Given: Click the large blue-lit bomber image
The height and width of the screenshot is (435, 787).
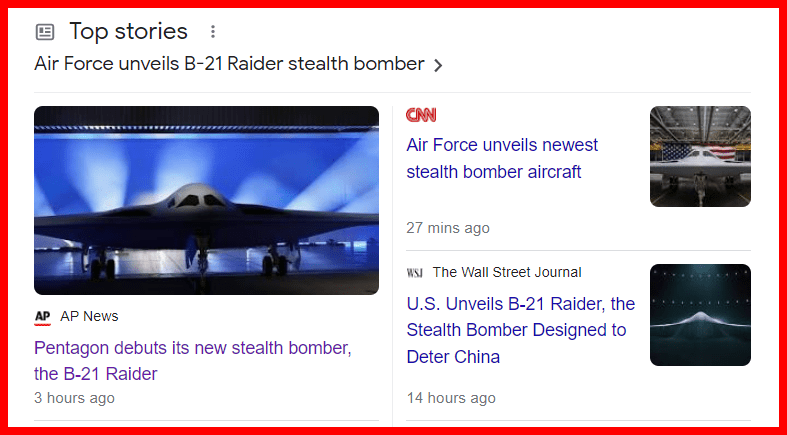Looking at the screenshot, I should 206,200.
